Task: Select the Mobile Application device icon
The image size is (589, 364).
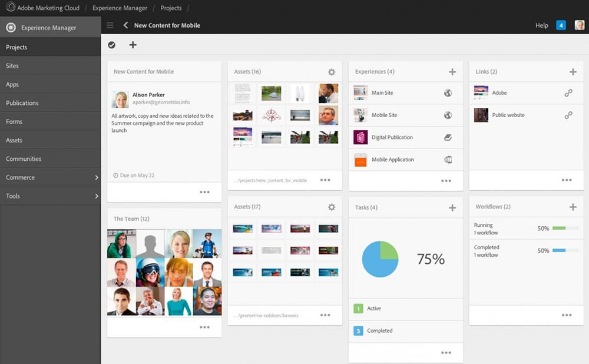Action: [448, 160]
